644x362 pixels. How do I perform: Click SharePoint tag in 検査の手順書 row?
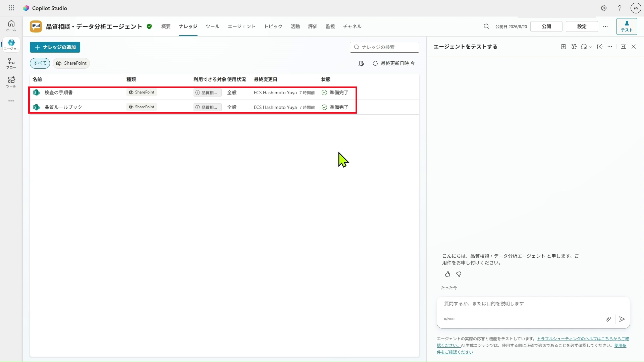tap(142, 92)
